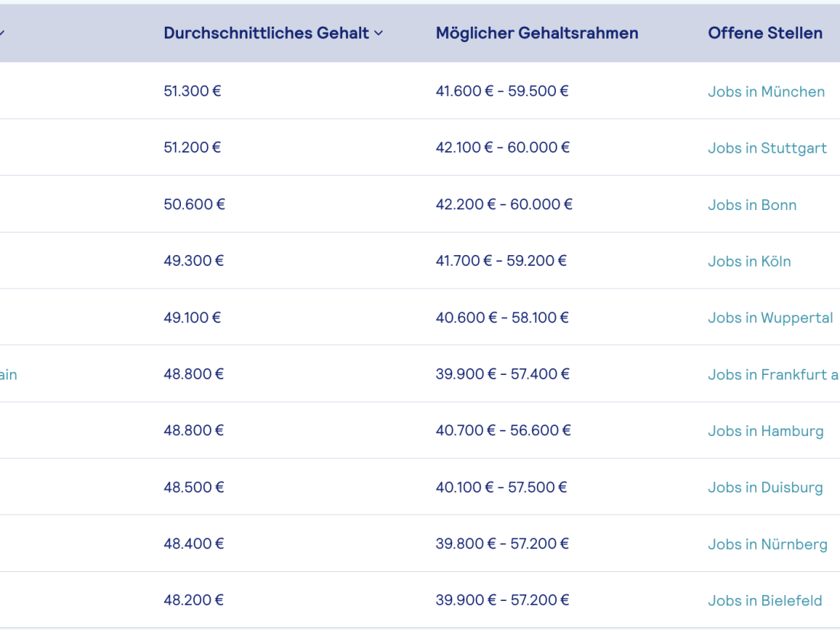840x630 pixels.
Task: Open the Jobs in Bielefeld link
Action: pos(764,600)
